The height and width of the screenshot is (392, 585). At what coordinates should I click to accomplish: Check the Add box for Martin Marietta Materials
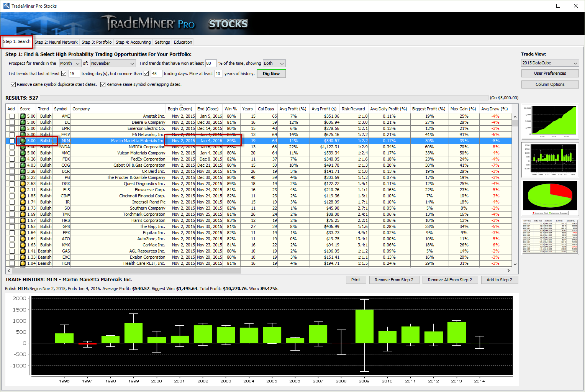pyautogui.click(x=12, y=141)
